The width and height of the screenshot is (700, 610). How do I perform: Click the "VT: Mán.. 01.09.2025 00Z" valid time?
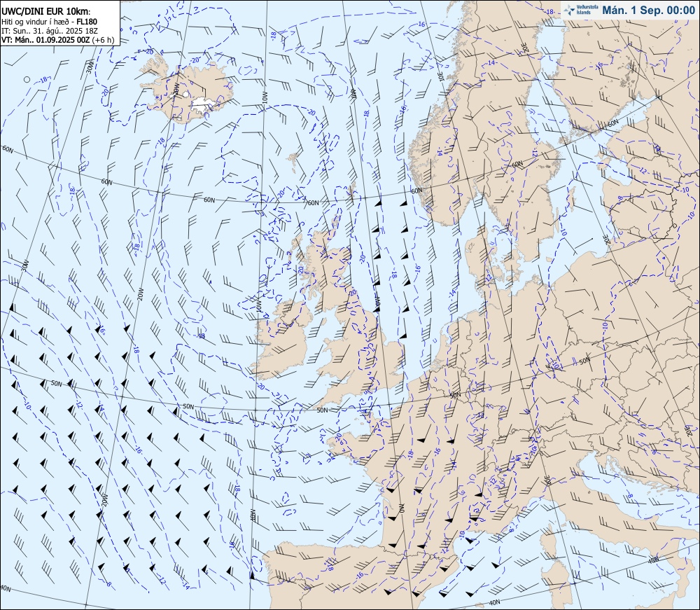[x=45, y=40]
